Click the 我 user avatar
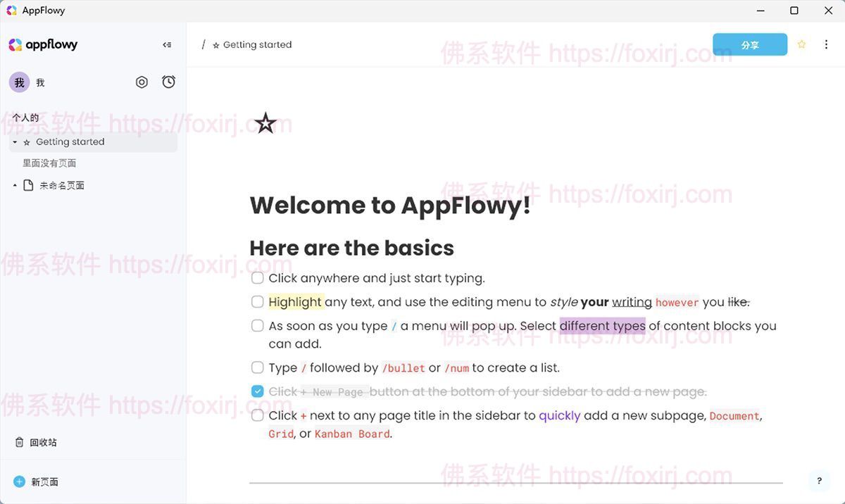This screenshot has width=845, height=504. click(x=19, y=82)
